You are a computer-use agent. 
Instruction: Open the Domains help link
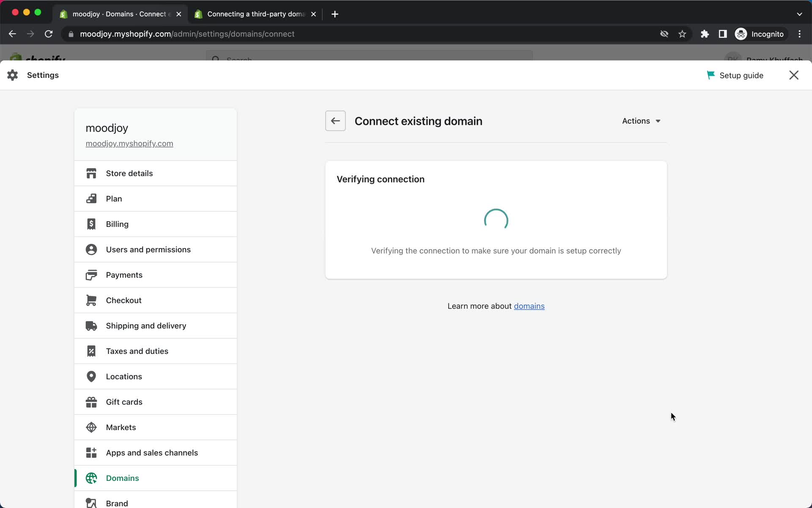click(529, 306)
